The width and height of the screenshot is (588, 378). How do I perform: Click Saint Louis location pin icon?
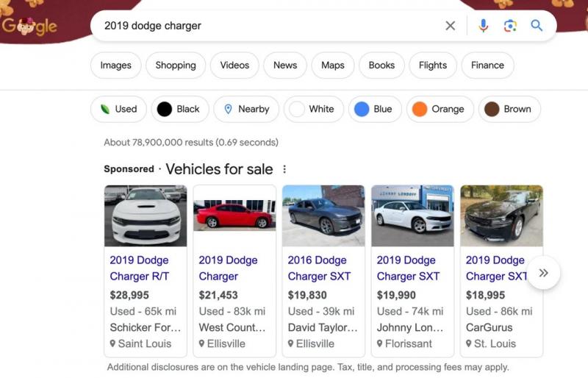113,344
